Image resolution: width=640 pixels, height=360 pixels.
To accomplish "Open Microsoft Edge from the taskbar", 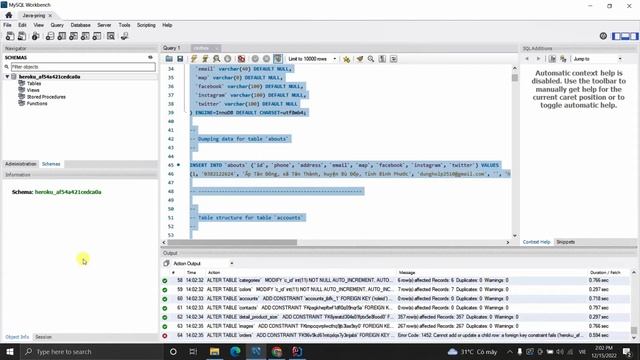I will pyautogui.click(x=235, y=351).
